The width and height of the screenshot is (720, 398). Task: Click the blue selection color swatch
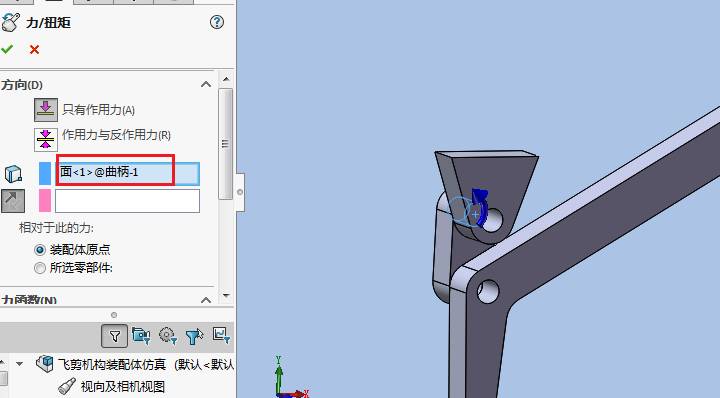pyautogui.click(x=45, y=174)
